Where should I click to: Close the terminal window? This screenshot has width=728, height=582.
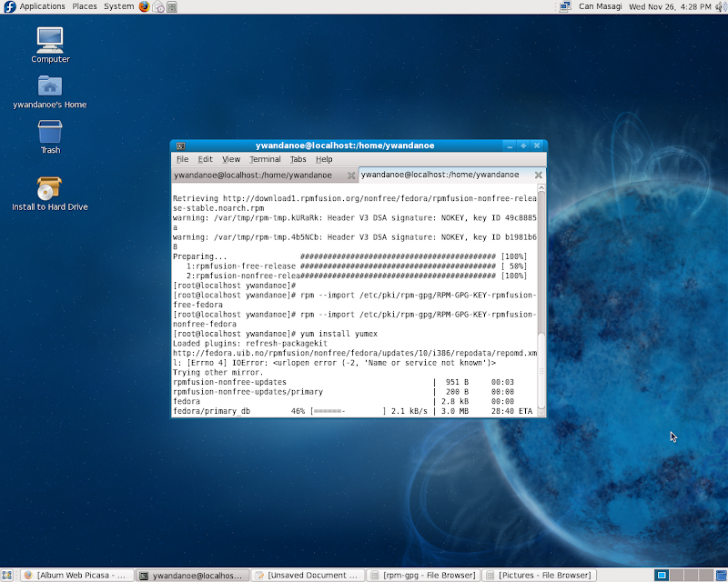537,145
